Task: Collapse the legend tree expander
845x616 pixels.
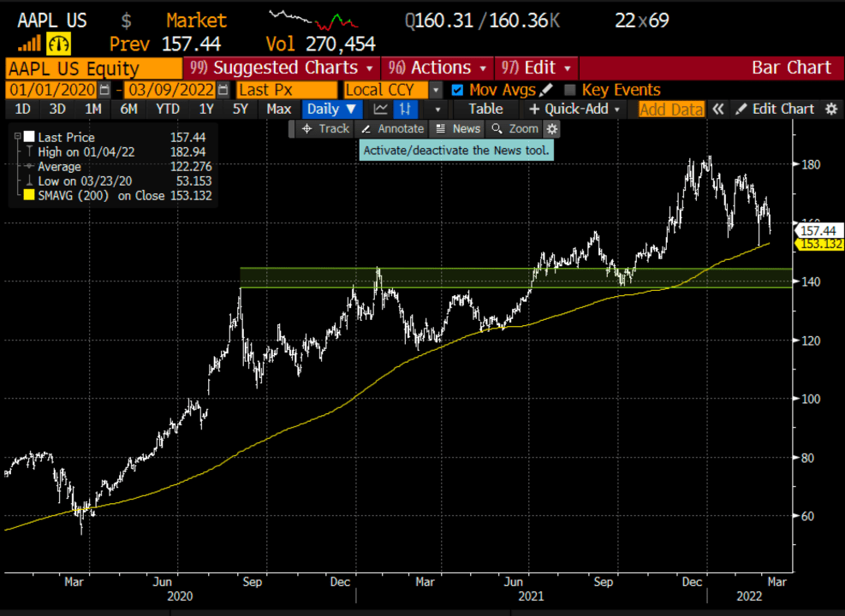Action: click(x=18, y=137)
